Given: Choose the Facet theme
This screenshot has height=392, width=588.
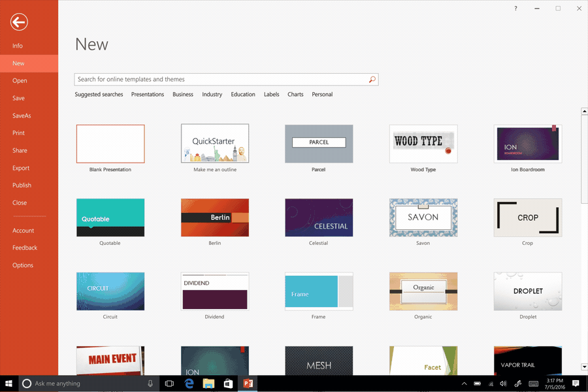Looking at the screenshot, I should 423,361.
